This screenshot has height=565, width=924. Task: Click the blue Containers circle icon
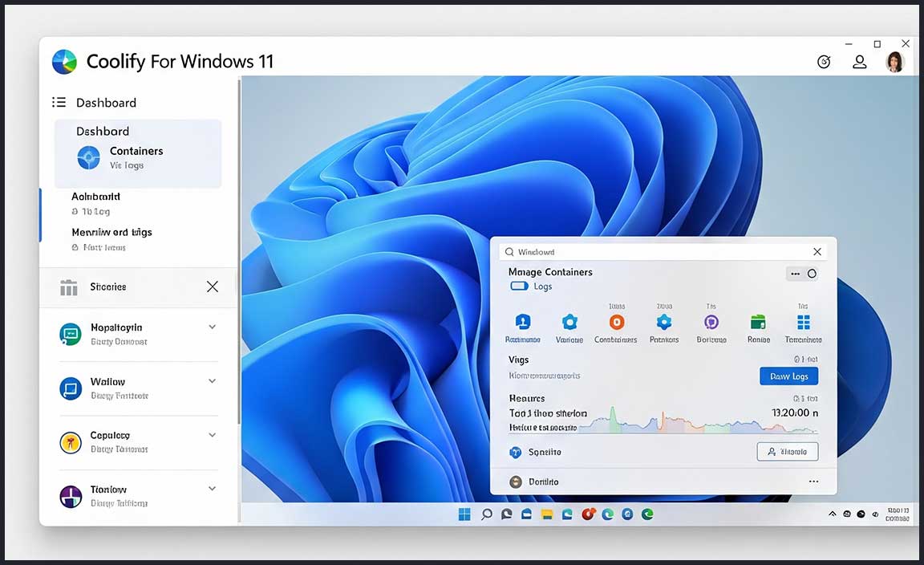pos(89,157)
